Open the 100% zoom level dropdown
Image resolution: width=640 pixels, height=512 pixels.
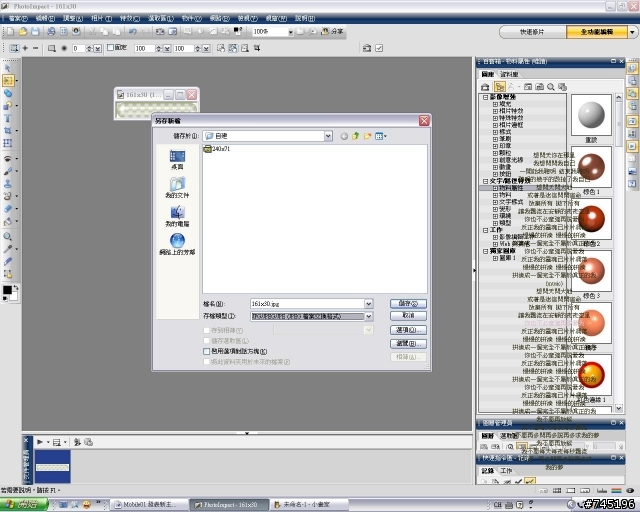290,32
